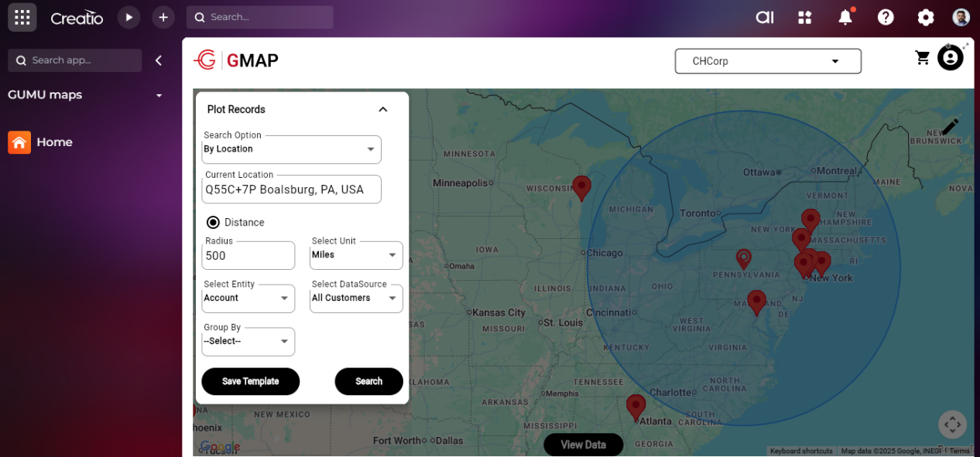Click the run process play icon
The height and width of the screenshot is (457, 980).
pyautogui.click(x=129, y=17)
